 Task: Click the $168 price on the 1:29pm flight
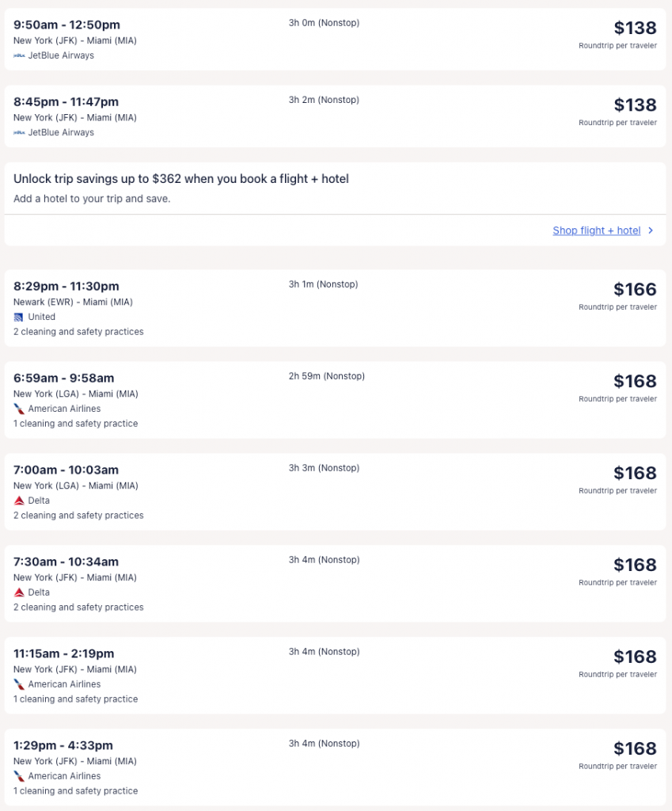pyautogui.click(x=636, y=748)
